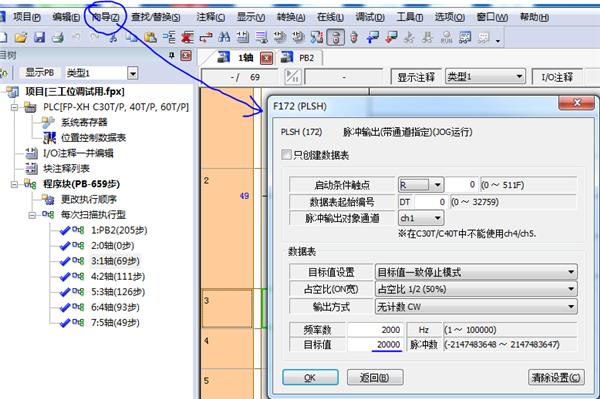The image size is (600, 399).
Task: Click the print toolbar icon
Action: coord(57,37)
